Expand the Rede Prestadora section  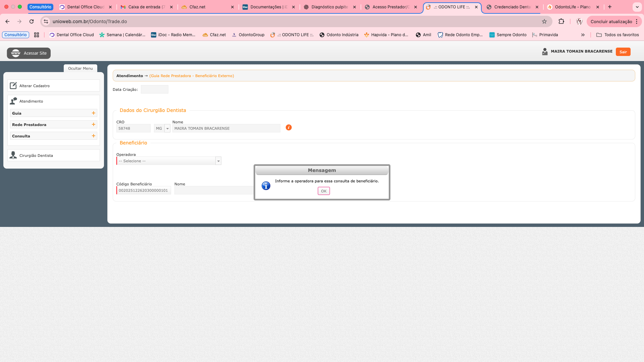[94, 125]
